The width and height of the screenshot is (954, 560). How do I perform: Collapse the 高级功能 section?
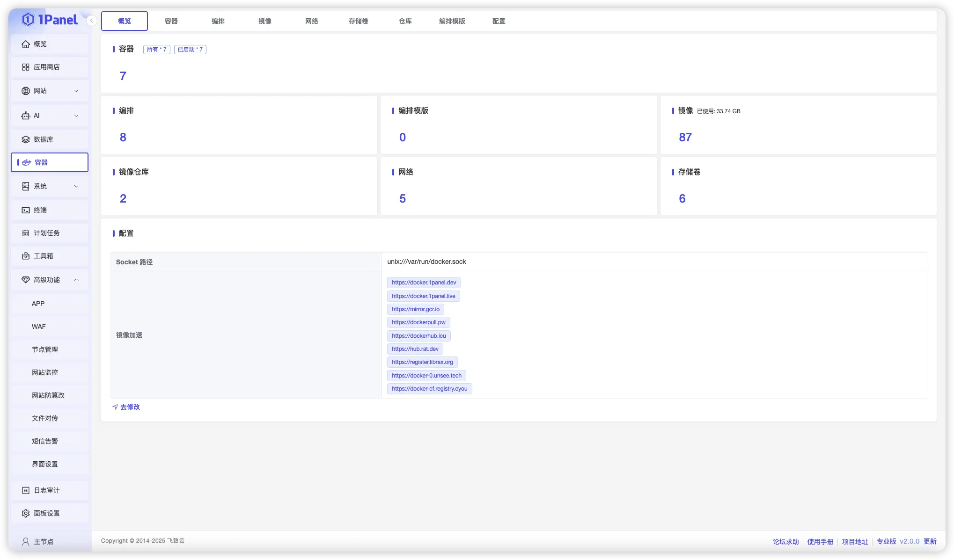(76, 280)
